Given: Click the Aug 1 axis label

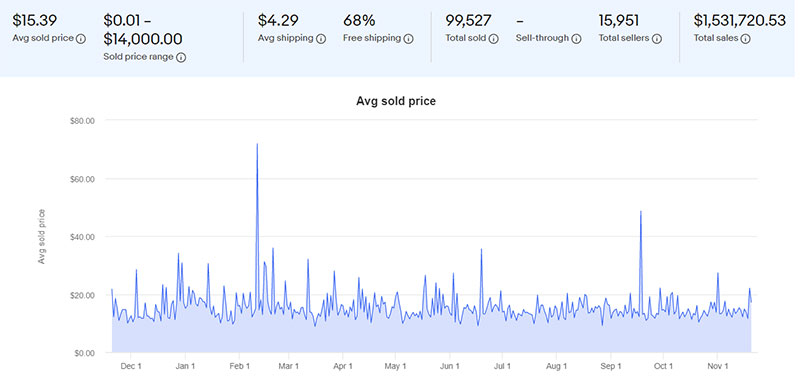Looking at the screenshot, I should click(x=556, y=366).
